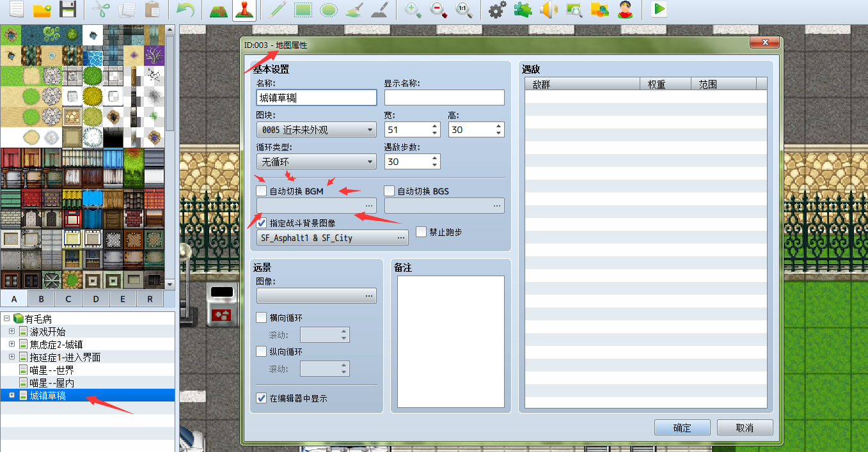868x452 pixels.
Task: Select the Flood Fill bucket tool
Action: point(354,10)
